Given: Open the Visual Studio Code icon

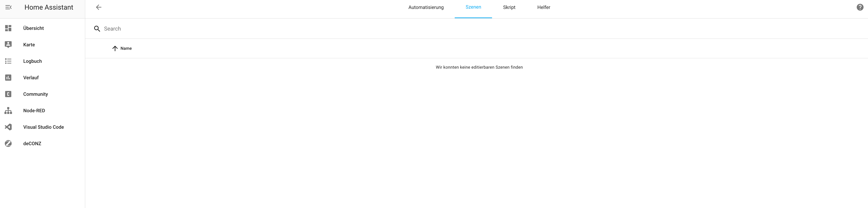Looking at the screenshot, I should 8,127.
